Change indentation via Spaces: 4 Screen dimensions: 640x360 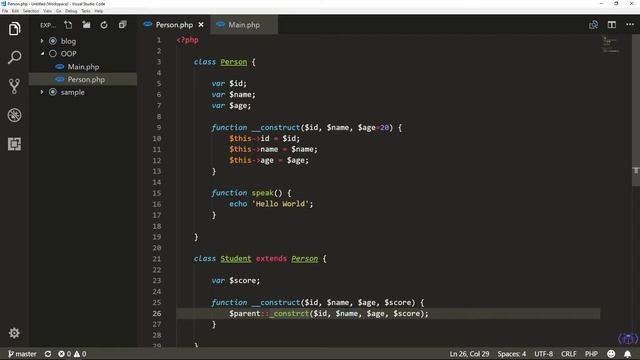[x=511, y=354]
